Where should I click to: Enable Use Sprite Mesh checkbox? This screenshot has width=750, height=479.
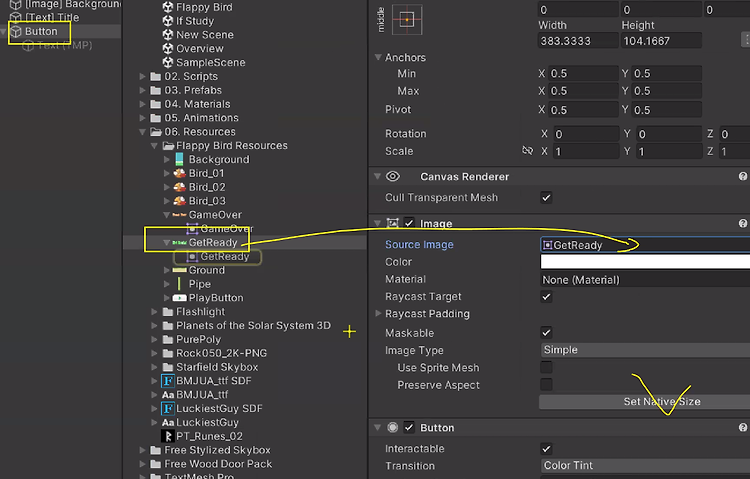pos(546,368)
